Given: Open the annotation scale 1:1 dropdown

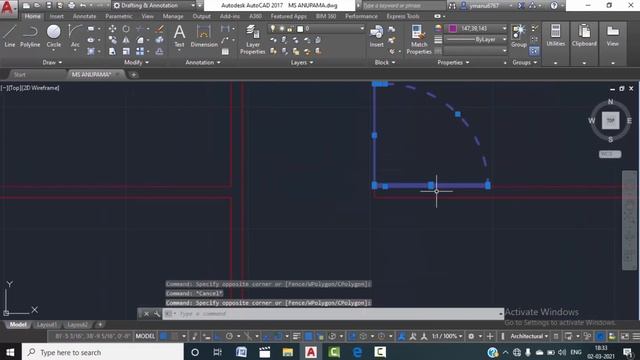Looking at the screenshot, I should (x=447, y=336).
